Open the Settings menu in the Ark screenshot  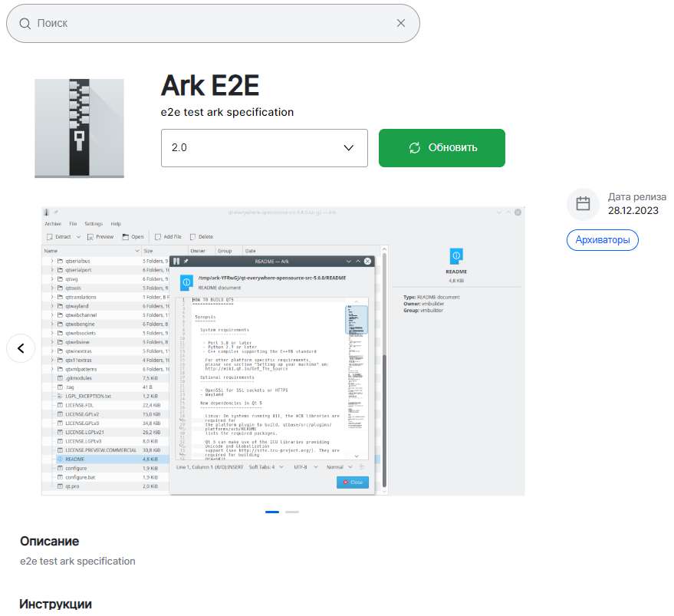pos(94,223)
